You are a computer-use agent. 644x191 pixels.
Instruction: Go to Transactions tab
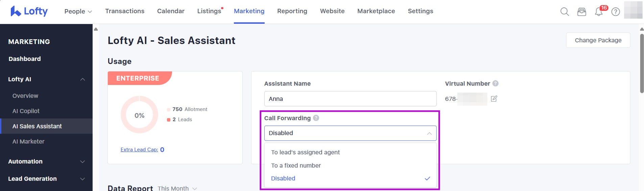click(125, 11)
